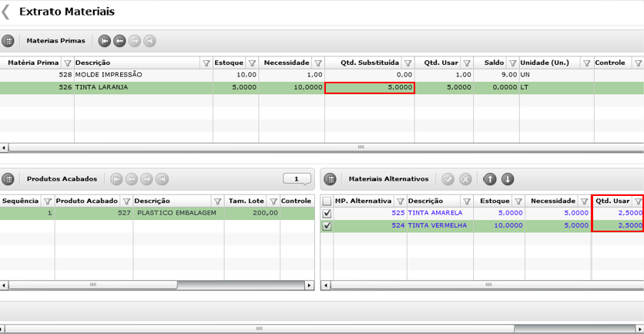Filter Estoque column in Materias Primas
Viewport: 644px width, 334px height.
pyautogui.click(x=252, y=63)
